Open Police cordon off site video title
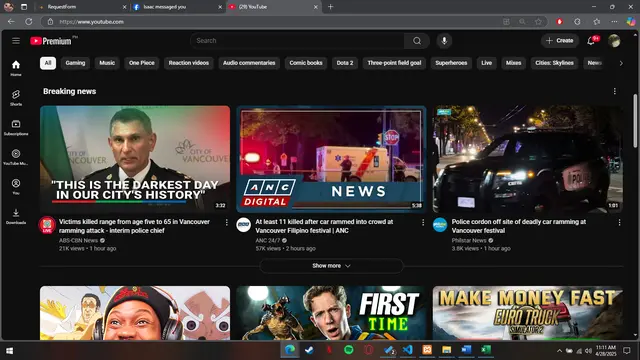The height and width of the screenshot is (360, 640). pos(519,226)
